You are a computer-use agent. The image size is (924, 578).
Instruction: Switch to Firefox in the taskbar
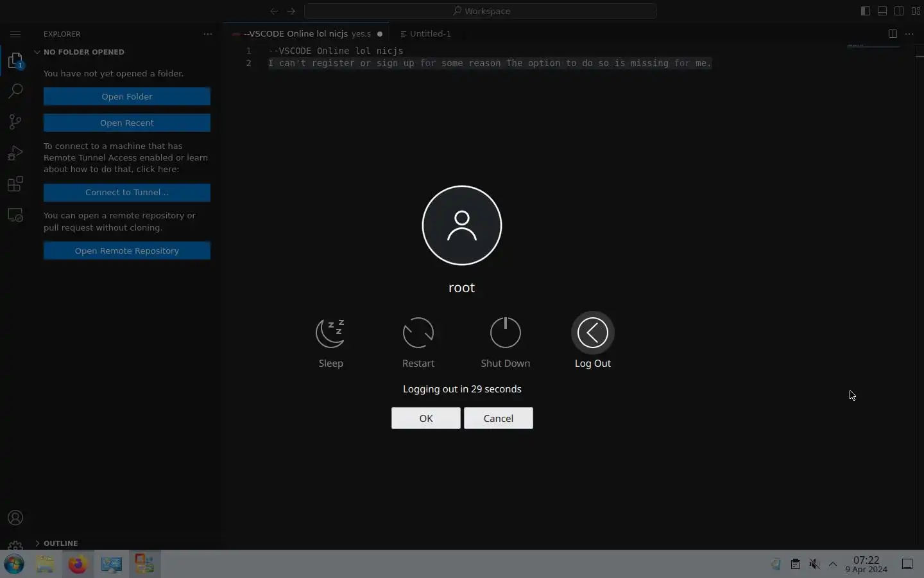(x=78, y=564)
